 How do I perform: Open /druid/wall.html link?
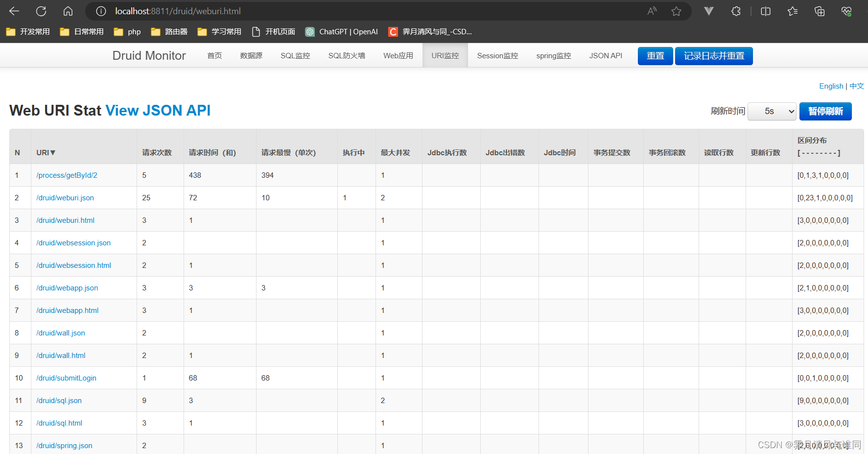tap(61, 356)
